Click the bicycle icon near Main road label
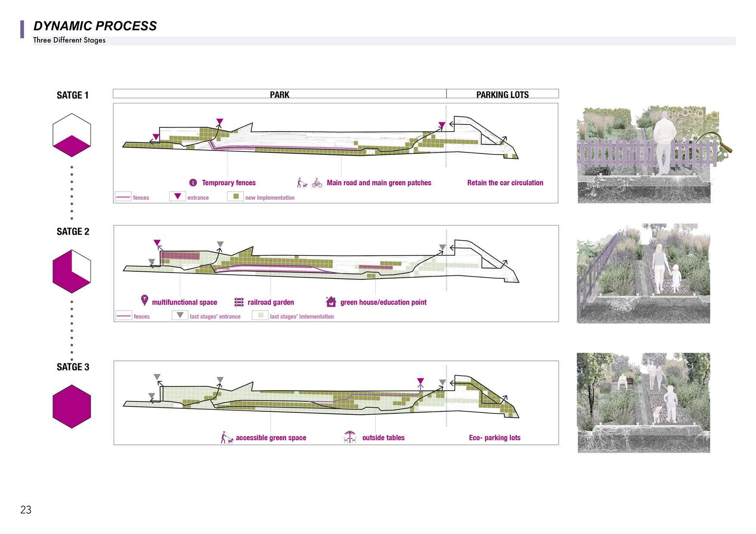756x534 pixels. [x=317, y=183]
